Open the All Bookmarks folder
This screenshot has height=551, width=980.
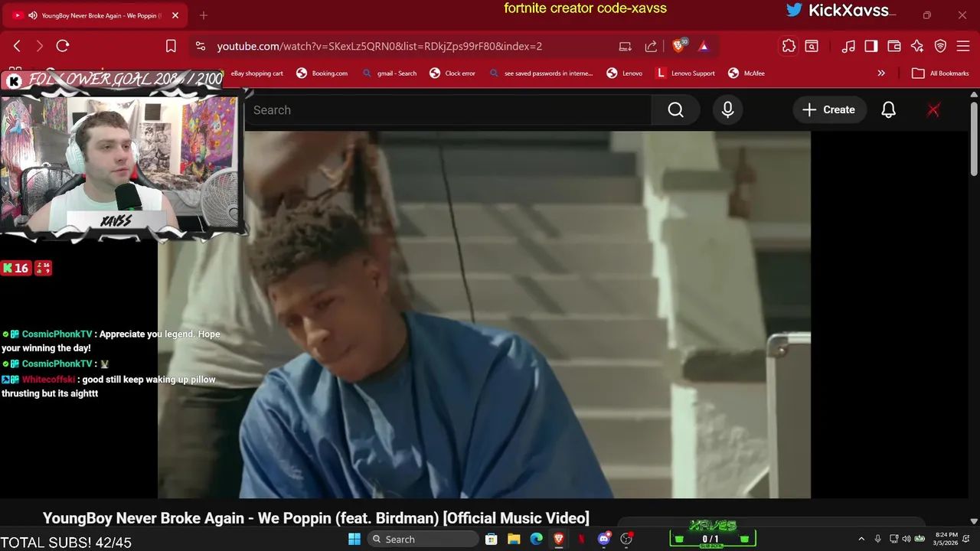[x=941, y=73]
